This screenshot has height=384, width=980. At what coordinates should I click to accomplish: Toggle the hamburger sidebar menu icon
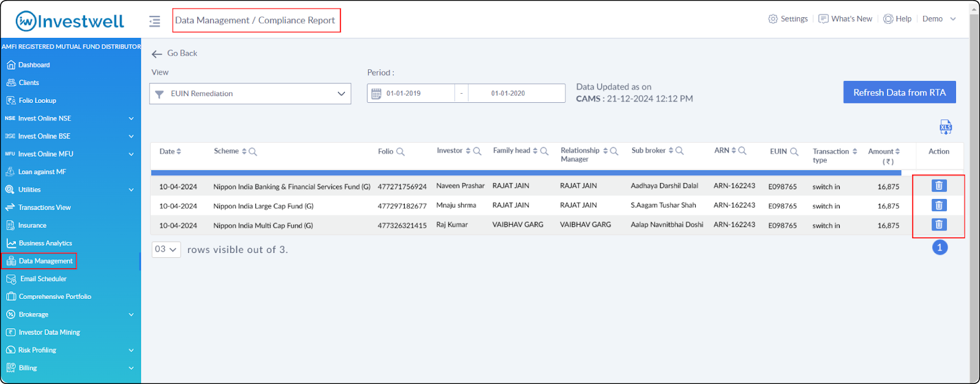[x=154, y=21]
